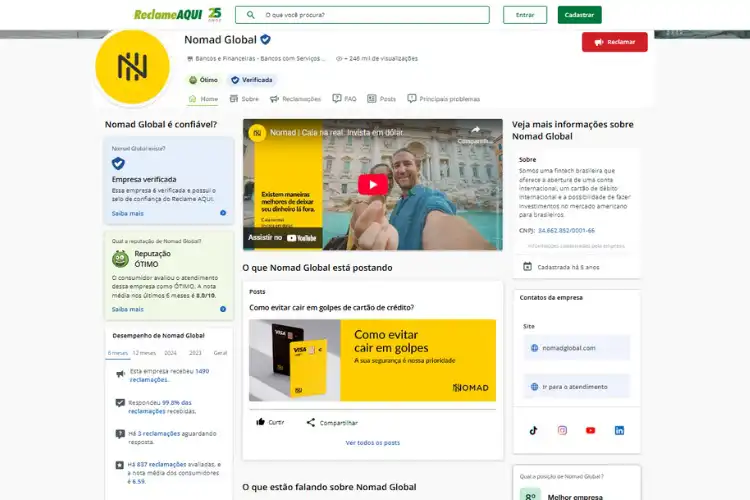Open the Instagram social icon
Screen dimensions: 750x500
point(562,430)
